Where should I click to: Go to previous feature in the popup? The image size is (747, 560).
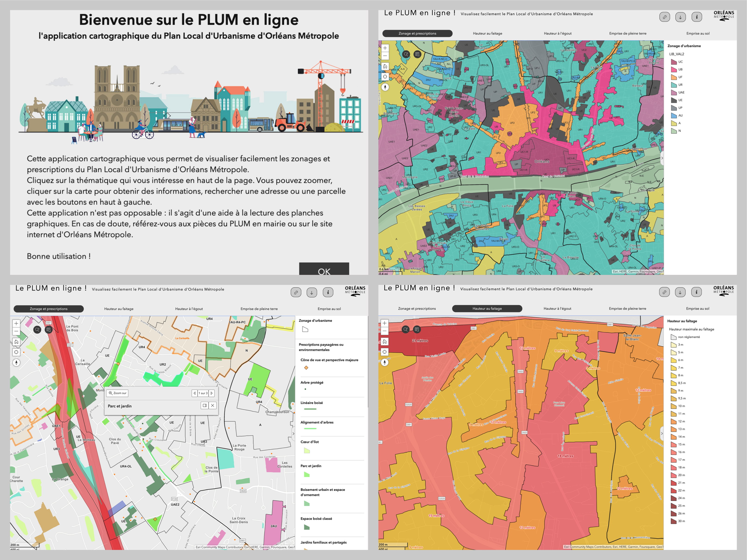pyautogui.click(x=194, y=393)
